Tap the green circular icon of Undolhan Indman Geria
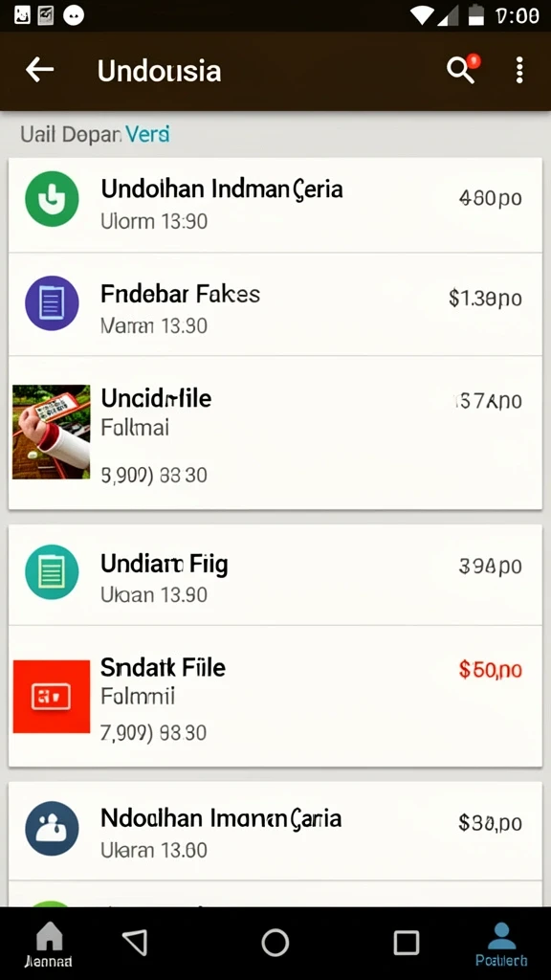 coord(52,199)
